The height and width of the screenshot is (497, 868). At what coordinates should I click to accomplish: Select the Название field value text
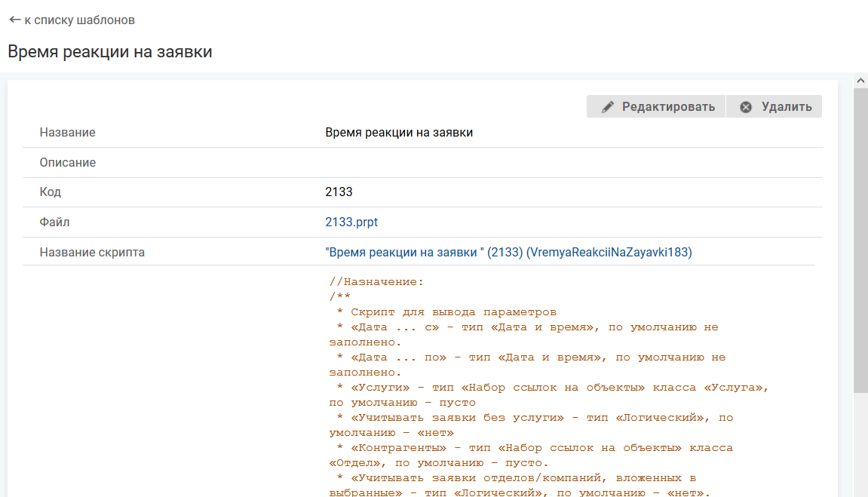click(x=399, y=133)
